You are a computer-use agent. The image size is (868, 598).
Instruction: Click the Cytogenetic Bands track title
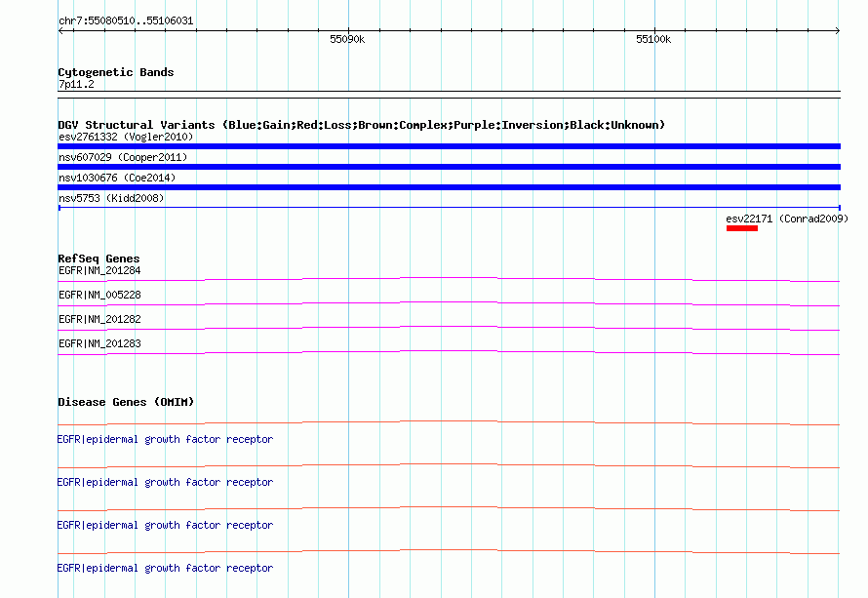(x=116, y=72)
